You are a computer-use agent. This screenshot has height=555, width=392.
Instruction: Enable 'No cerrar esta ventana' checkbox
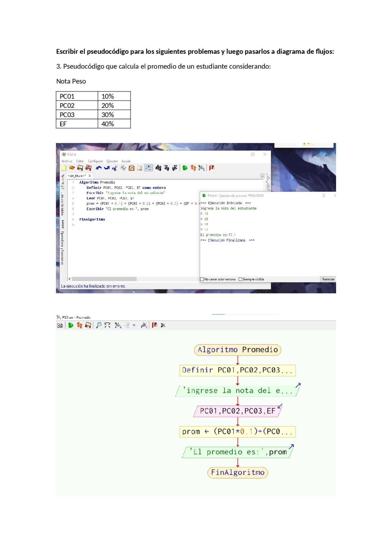click(202, 279)
